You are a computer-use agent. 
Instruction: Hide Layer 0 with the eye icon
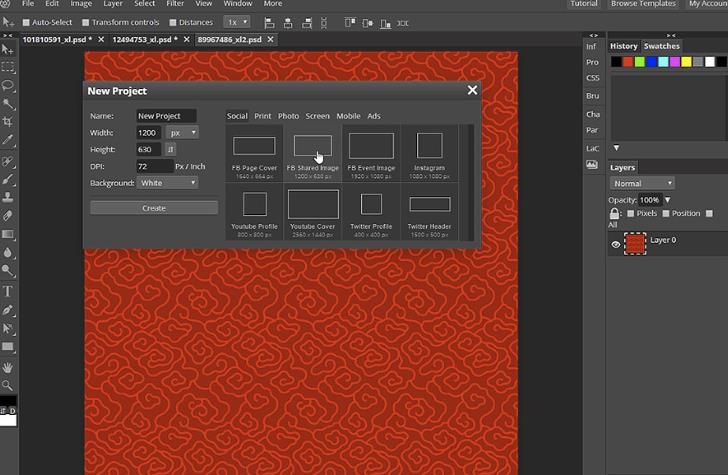(616, 243)
